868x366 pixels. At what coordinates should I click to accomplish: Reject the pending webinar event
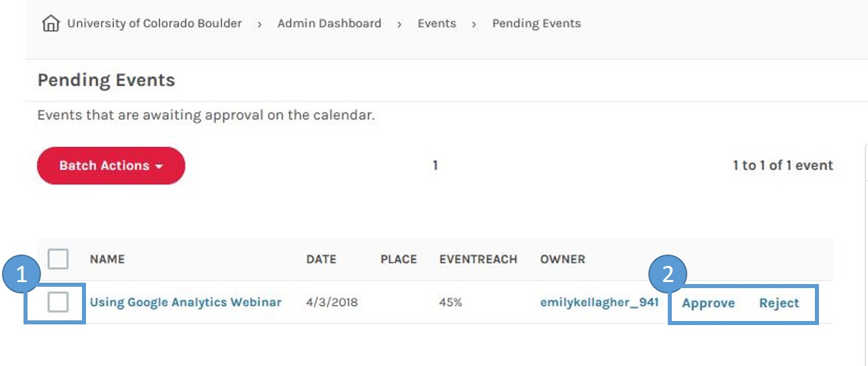click(779, 303)
